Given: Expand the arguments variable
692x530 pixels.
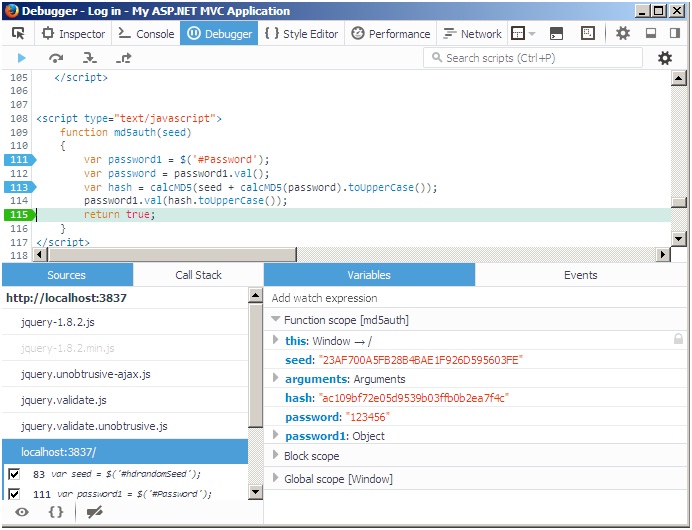Looking at the screenshot, I should (x=276, y=378).
